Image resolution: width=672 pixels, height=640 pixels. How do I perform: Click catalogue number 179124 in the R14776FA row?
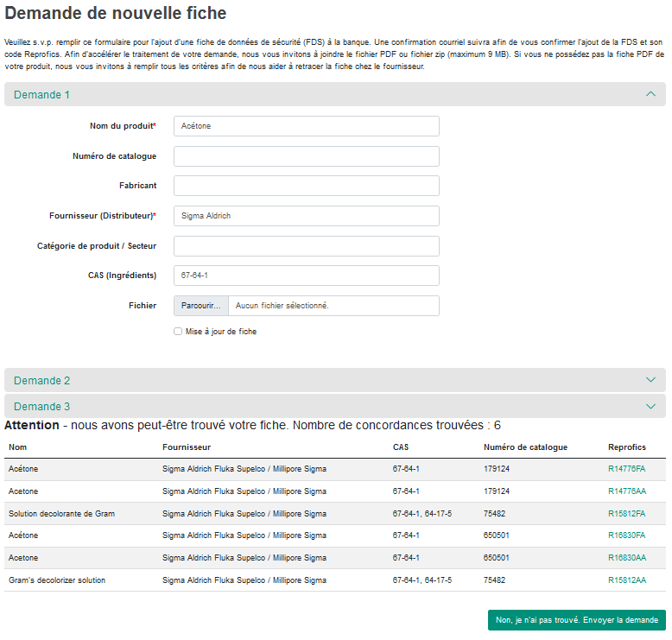(x=497, y=469)
